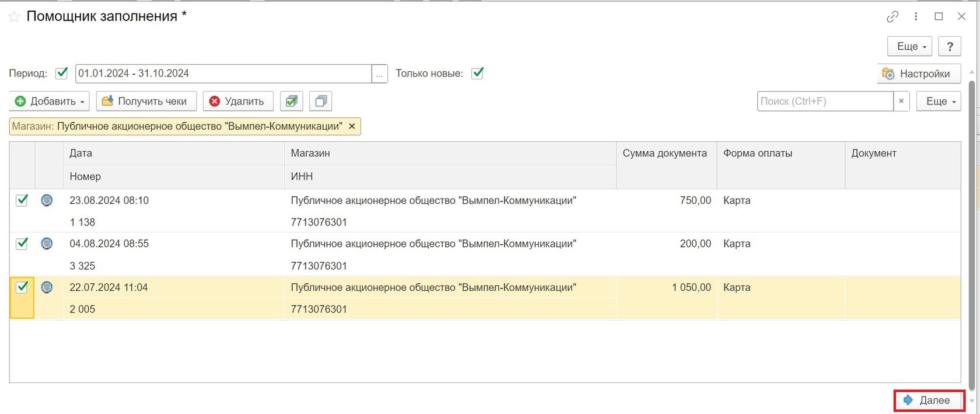Screen dimensions: 980x414
Task: Uncheck the receipt dated 23.08.2024
Action: 22,200
